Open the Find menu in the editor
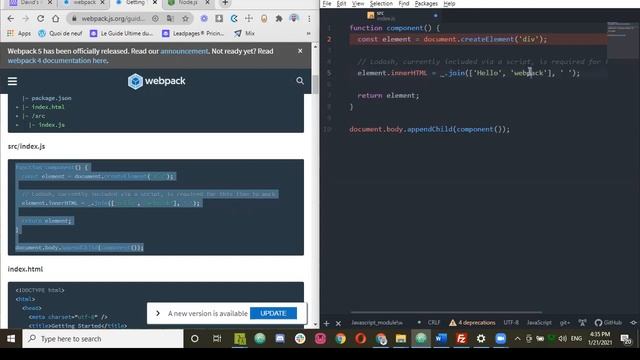Viewport: 640px width, 360px height. click(x=404, y=4)
